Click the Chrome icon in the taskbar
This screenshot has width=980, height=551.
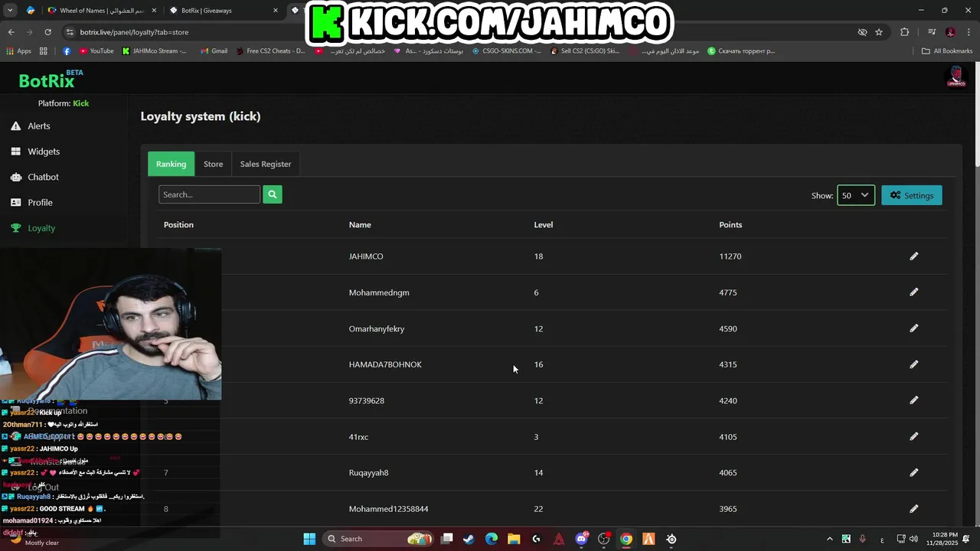tap(626, 539)
